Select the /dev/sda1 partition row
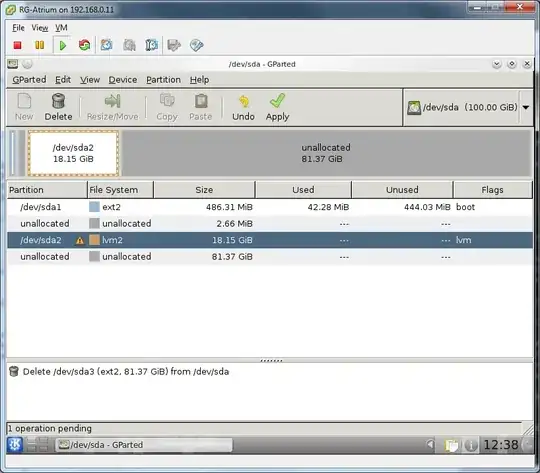Screen dimensions: 540x473 click(270, 207)
